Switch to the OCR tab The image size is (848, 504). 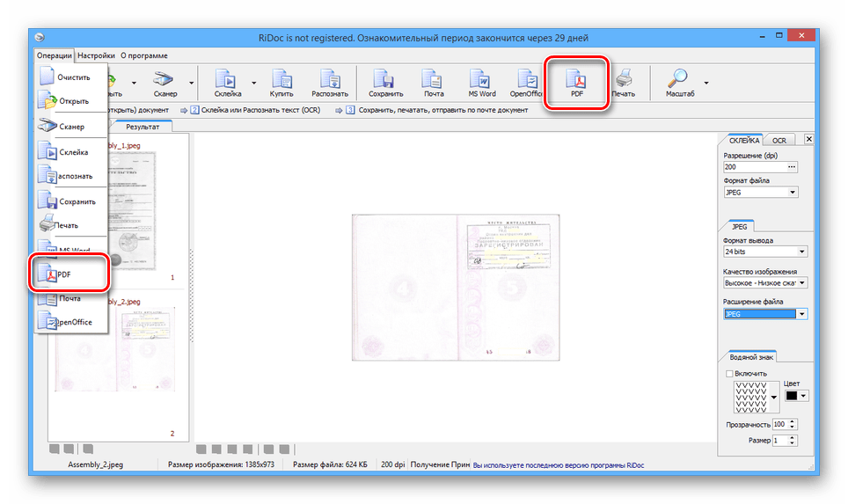click(779, 140)
